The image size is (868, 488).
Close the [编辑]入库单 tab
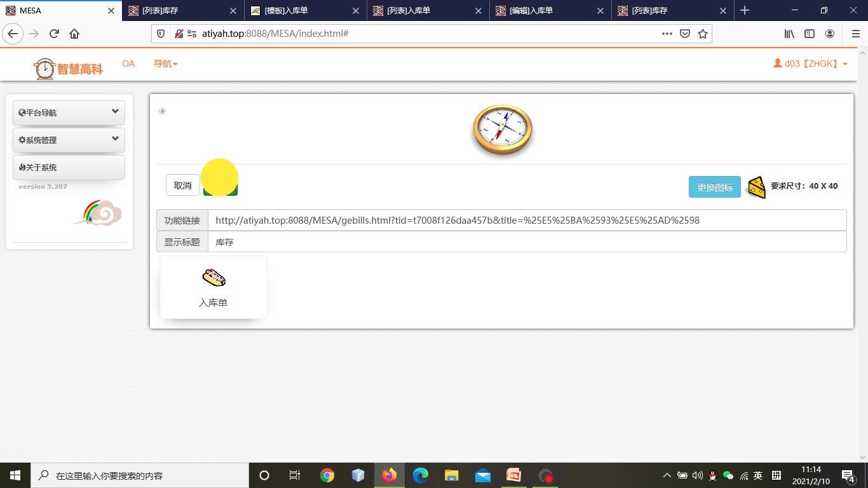coord(600,11)
